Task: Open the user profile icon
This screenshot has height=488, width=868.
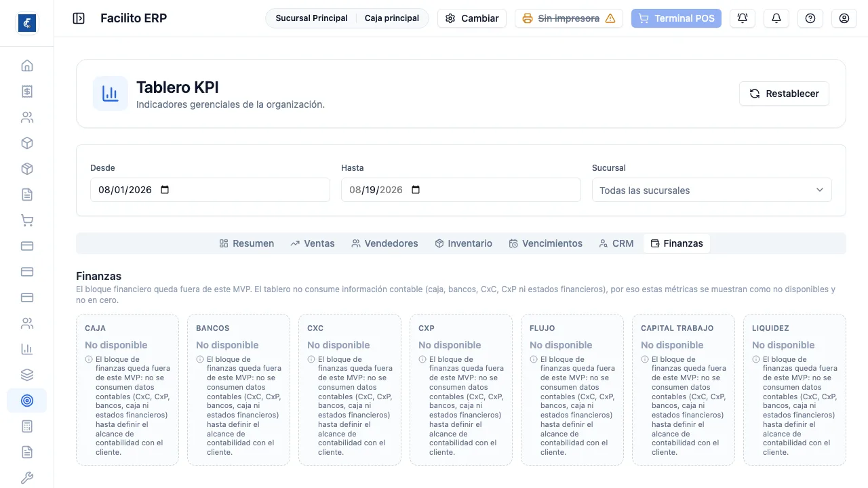Action: [x=844, y=18]
